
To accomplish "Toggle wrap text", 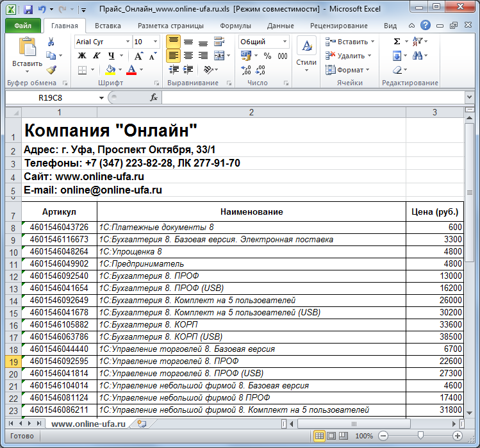I will [x=219, y=42].
